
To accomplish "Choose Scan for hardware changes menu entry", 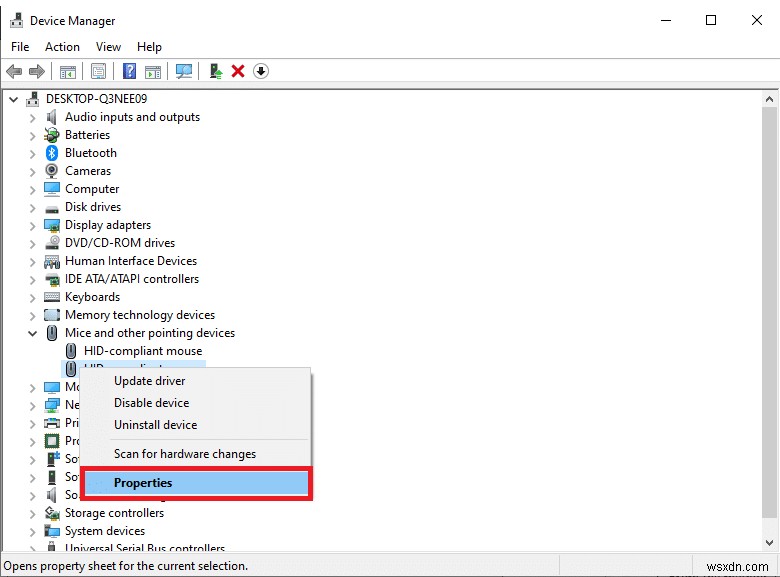I will click(195, 454).
